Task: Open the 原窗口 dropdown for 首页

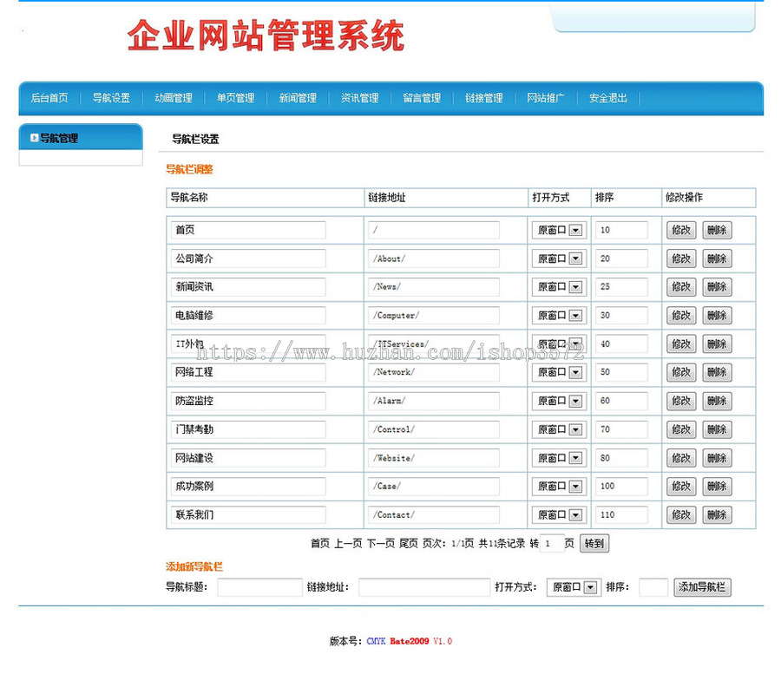Action: [558, 230]
